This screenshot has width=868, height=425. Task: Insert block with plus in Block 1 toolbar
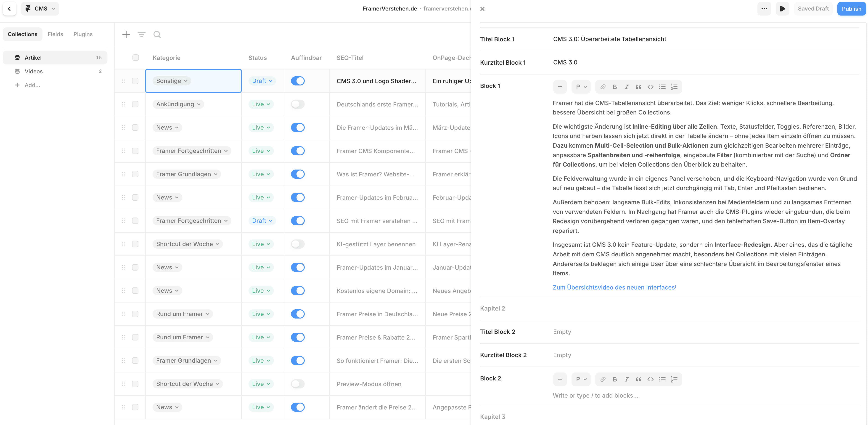[x=560, y=87]
